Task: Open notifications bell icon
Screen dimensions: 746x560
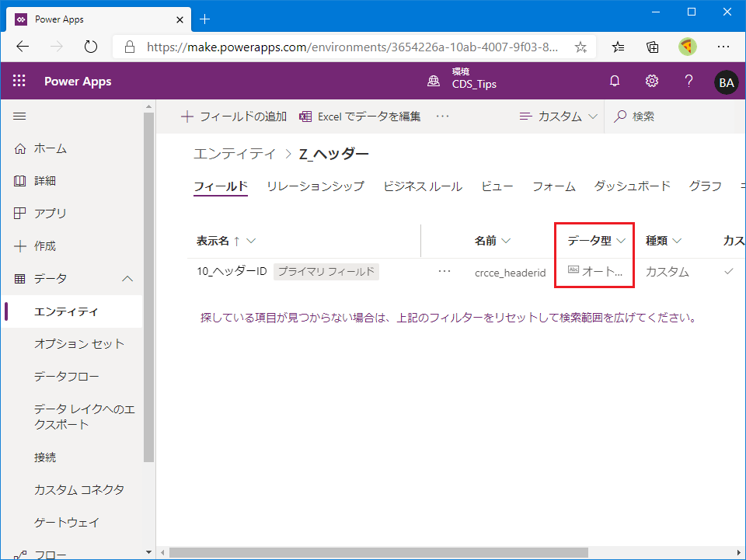Action: point(615,81)
